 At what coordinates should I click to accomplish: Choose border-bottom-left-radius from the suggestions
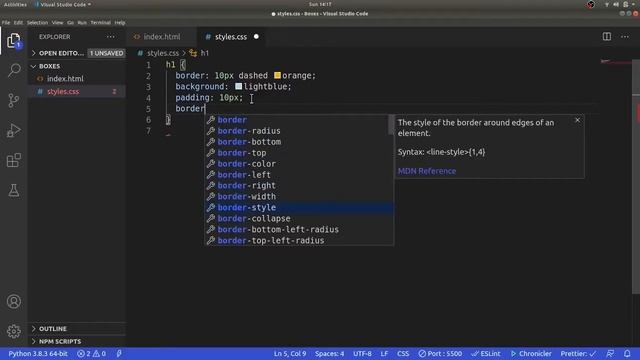pos(299,230)
